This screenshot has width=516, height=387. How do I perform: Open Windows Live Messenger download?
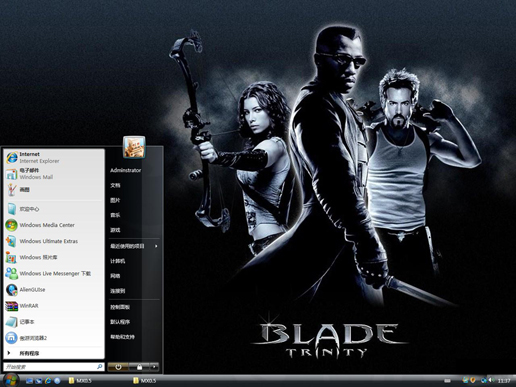(54, 273)
